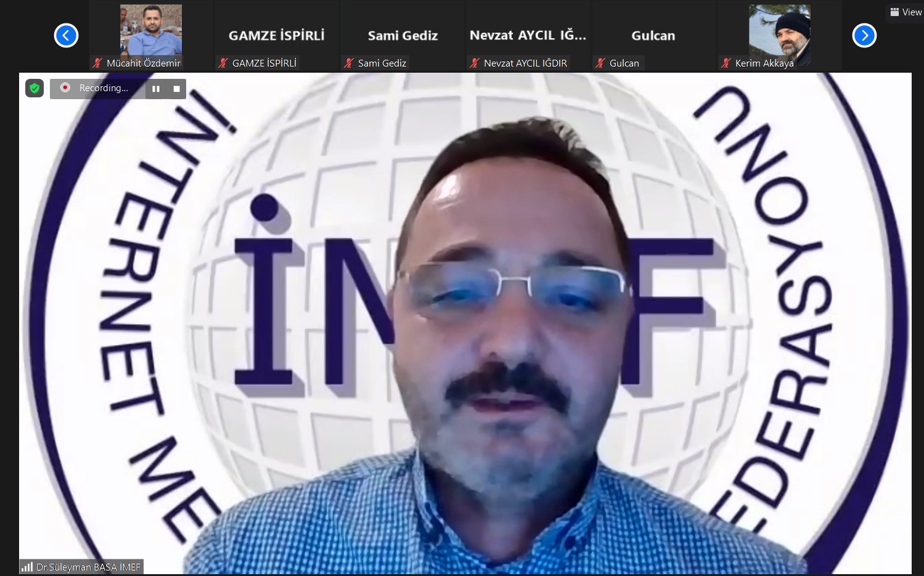Show next participants with right arrow

(x=864, y=36)
